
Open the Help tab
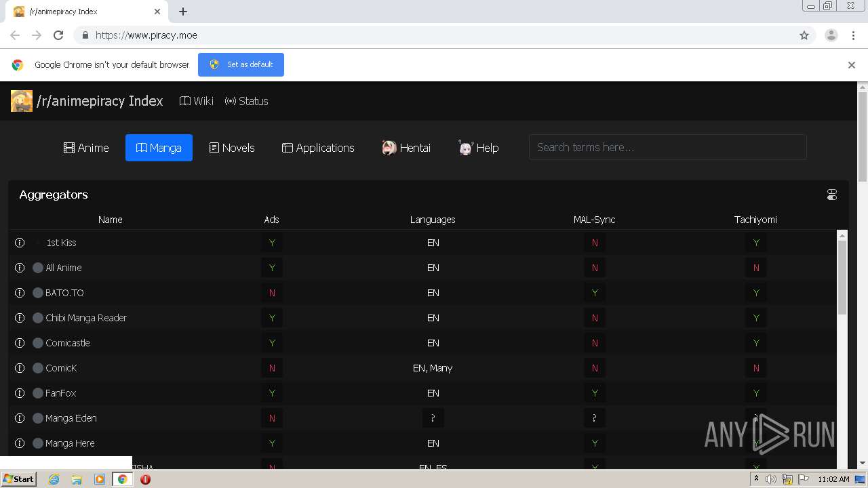tap(479, 148)
